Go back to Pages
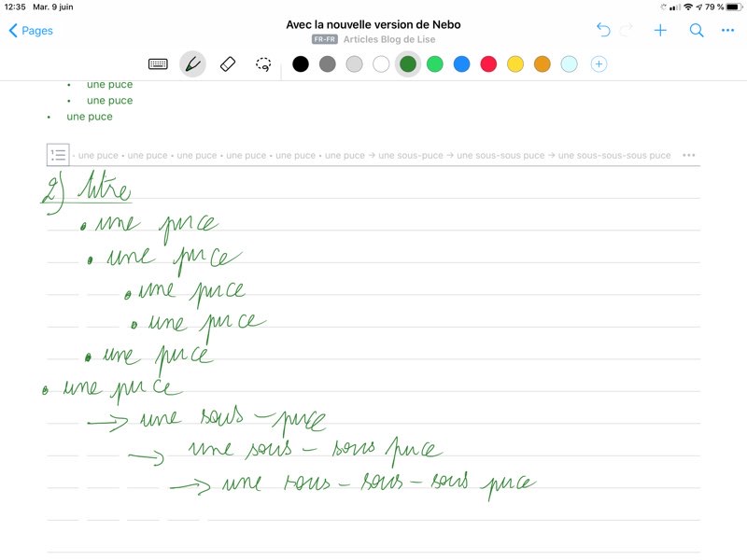747x560 pixels. [x=31, y=31]
